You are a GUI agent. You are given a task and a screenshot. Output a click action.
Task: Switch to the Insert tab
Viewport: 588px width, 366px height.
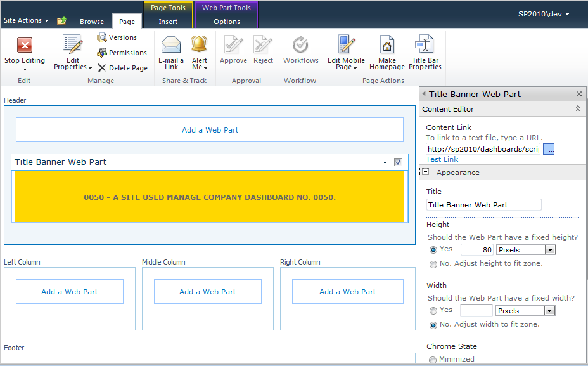[x=167, y=21]
